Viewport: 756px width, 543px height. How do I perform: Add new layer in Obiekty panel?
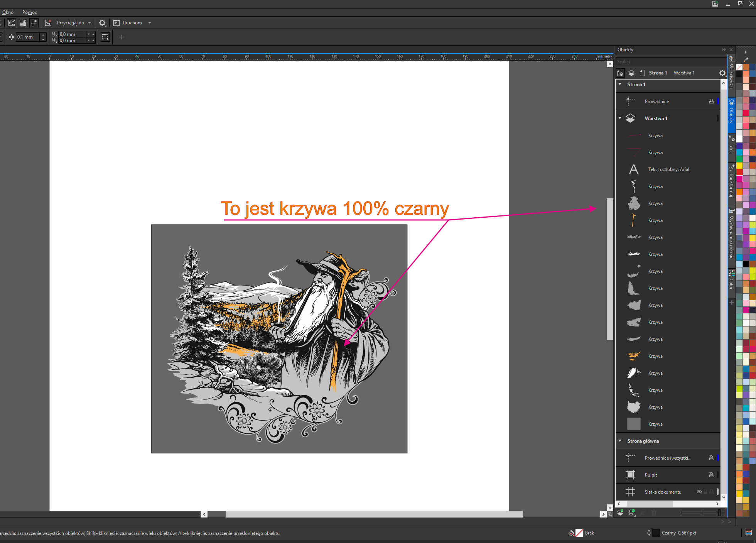pyautogui.click(x=620, y=513)
